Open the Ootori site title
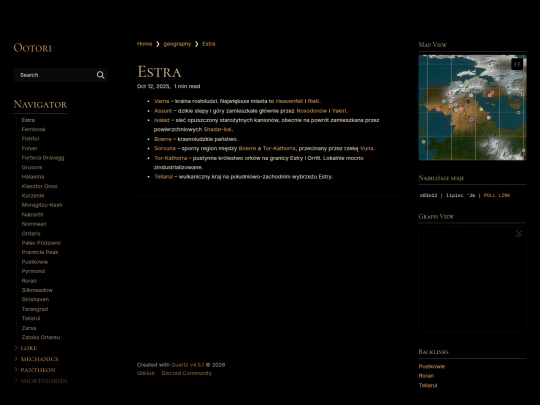 click(x=32, y=48)
